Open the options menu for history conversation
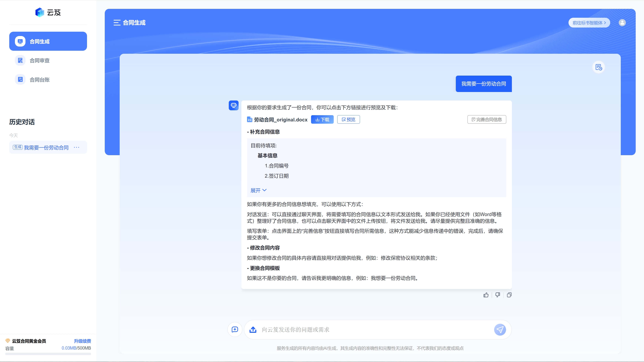The image size is (644, 362). (76, 147)
